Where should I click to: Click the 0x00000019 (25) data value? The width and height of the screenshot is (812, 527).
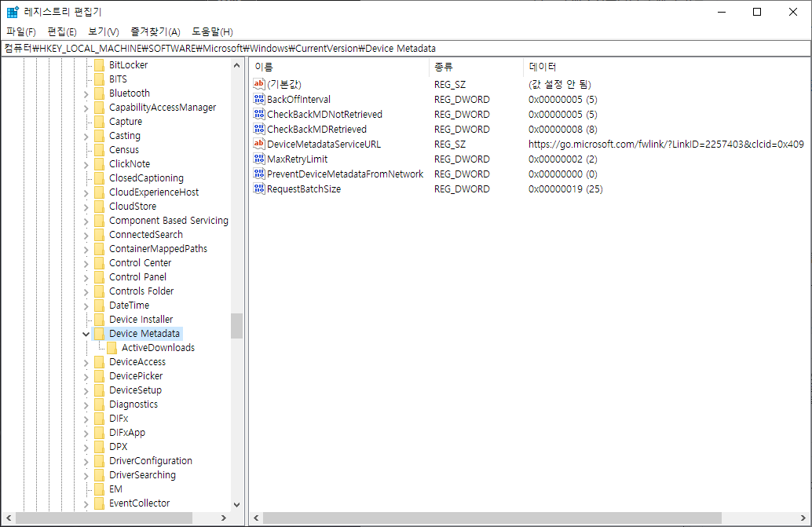[x=565, y=189]
